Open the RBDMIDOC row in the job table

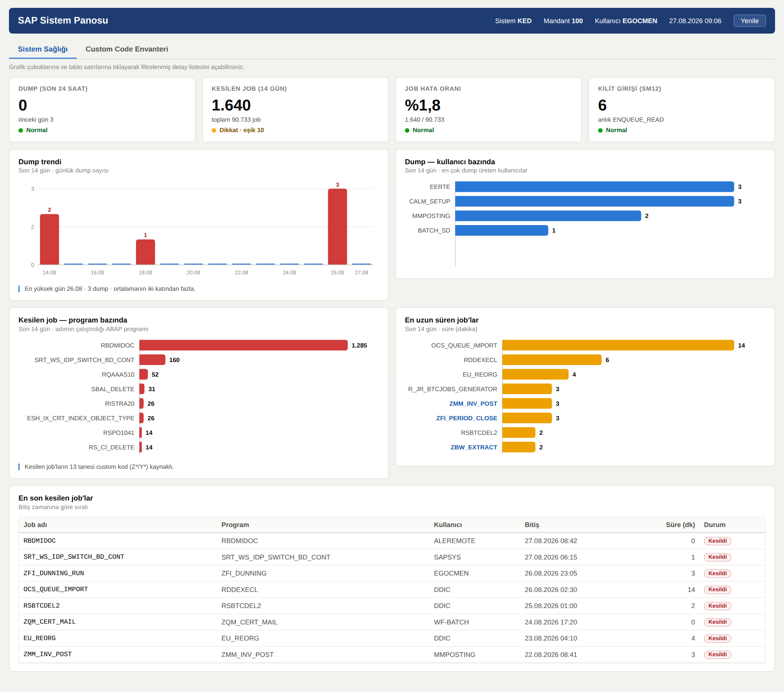(392, 540)
